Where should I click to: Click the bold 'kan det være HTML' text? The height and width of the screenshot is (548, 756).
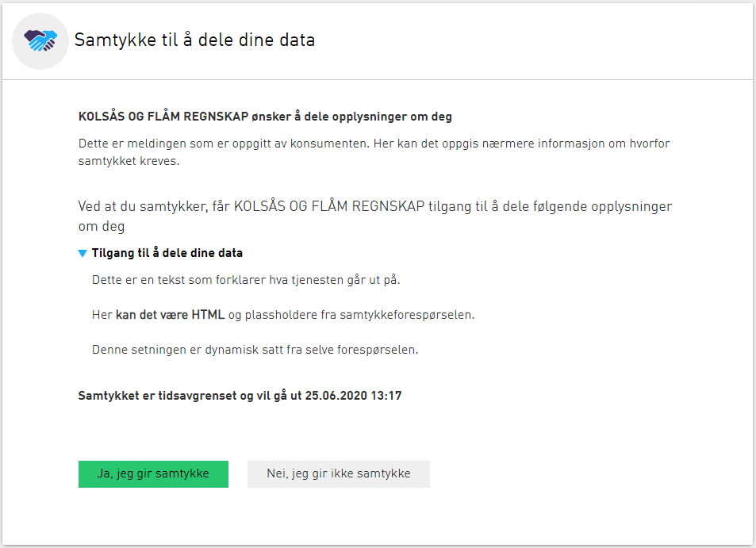tap(171, 315)
